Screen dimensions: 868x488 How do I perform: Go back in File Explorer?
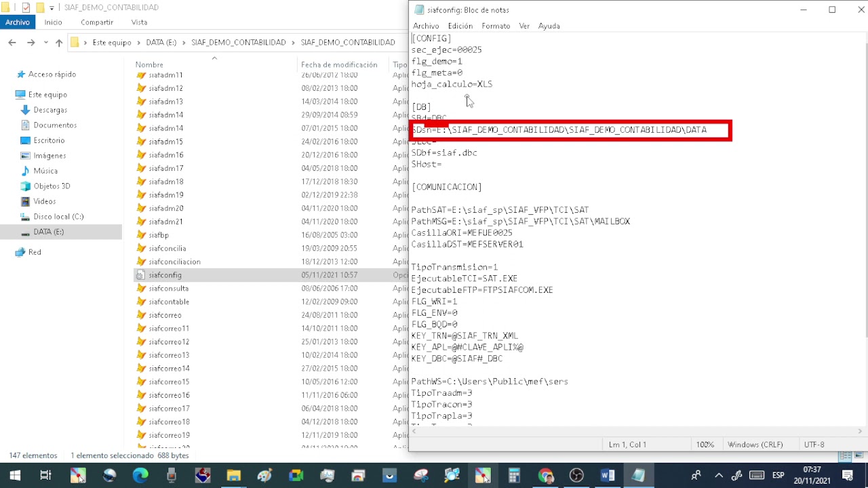12,42
